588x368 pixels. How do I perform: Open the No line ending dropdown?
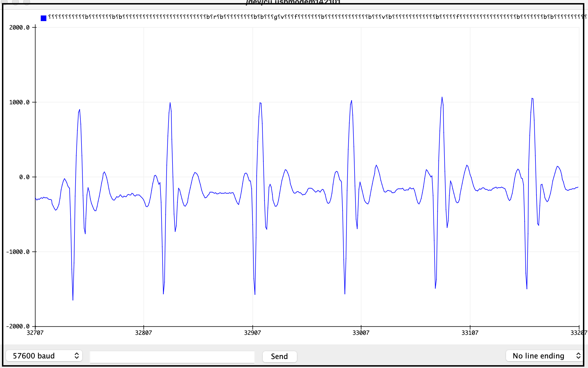544,356
